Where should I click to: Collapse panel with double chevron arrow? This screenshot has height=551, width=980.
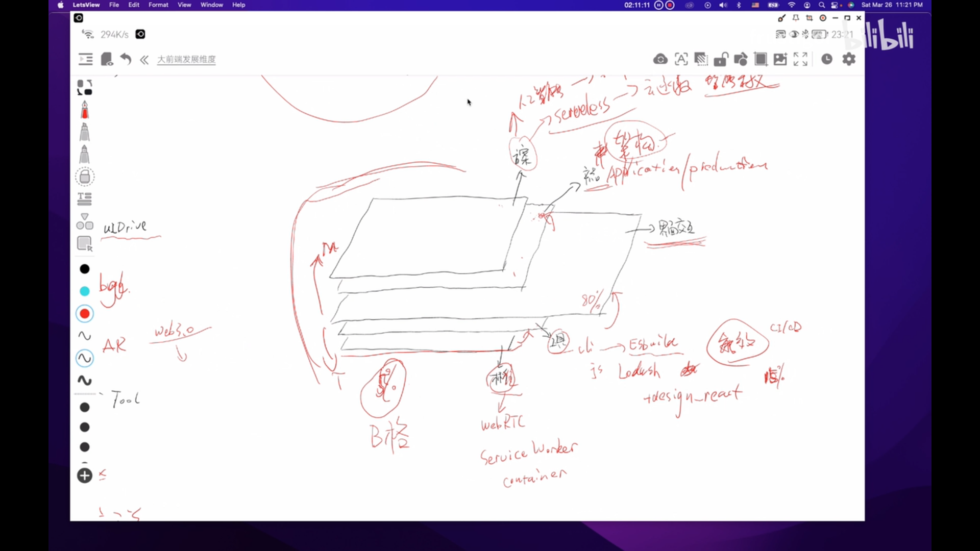[144, 60]
